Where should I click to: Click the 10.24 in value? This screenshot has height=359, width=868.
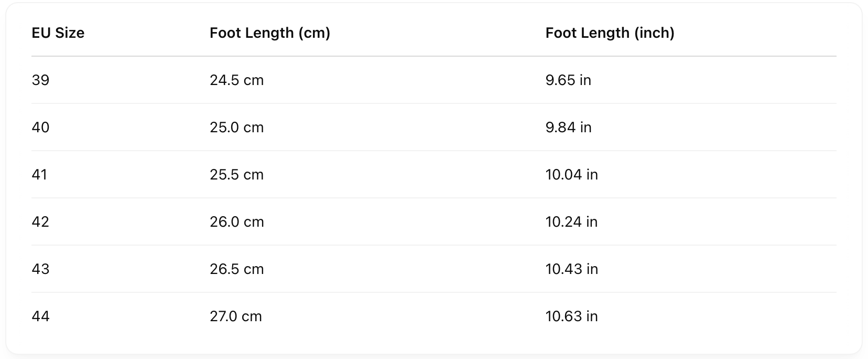coord(571,222)
